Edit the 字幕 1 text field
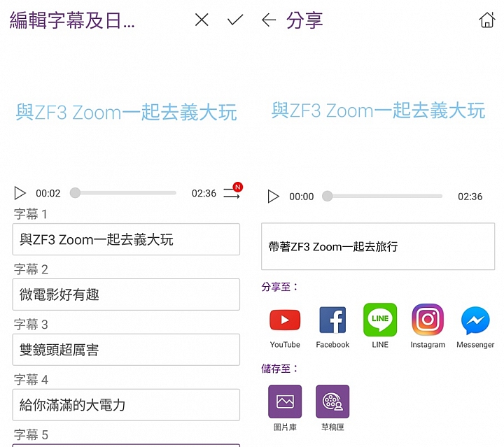504x447 pixels. coord(126,239)
